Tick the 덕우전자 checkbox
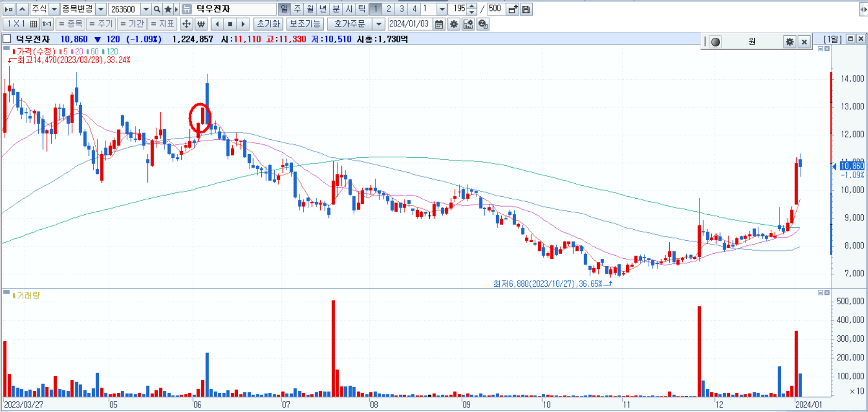 [x=7, y=39]
